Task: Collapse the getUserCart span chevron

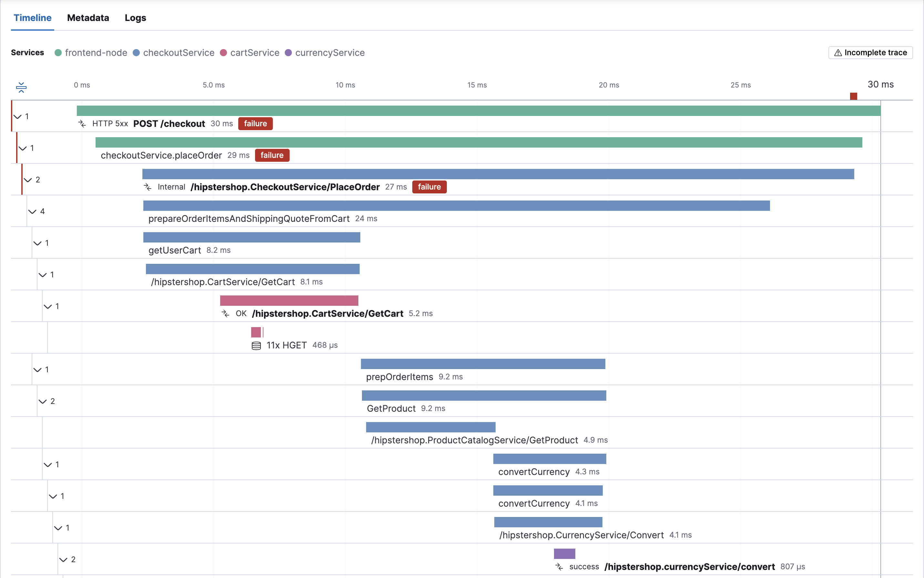Action: pyautogui.click(x=37, y=243)
